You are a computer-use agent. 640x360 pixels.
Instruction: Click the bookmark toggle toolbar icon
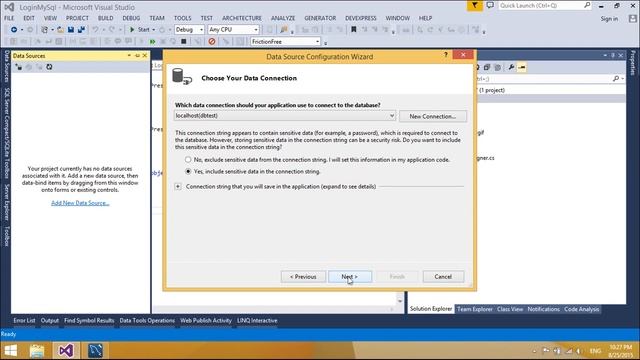[x=354, y=30]
